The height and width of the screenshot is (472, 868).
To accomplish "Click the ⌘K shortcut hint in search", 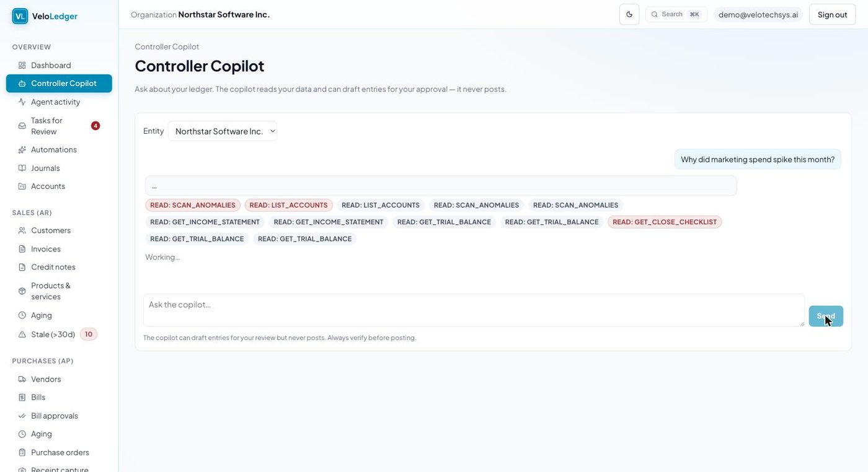I will pyautogui.click(x=694, y=14).
